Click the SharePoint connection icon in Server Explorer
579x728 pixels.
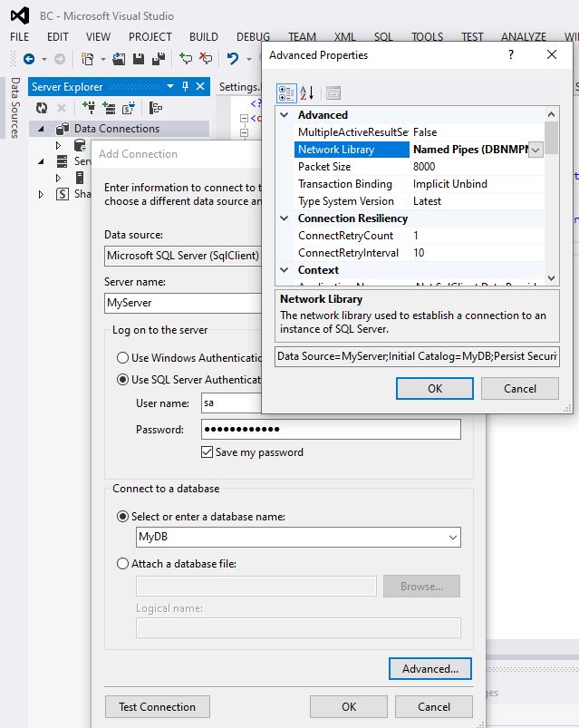129,108
